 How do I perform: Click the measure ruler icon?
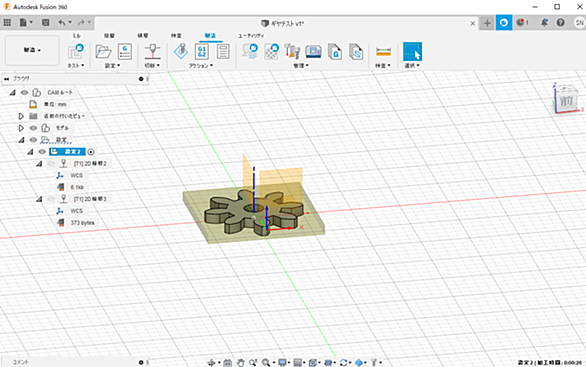click(x=383, y=52)
